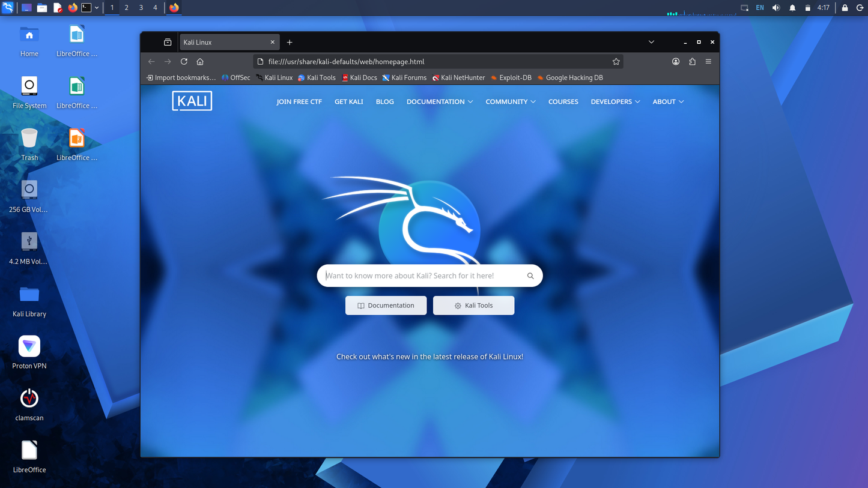Viewport: 868px width, 488px height.
Task: Click the volume speaker tray icon
Action: click(776, 8)
